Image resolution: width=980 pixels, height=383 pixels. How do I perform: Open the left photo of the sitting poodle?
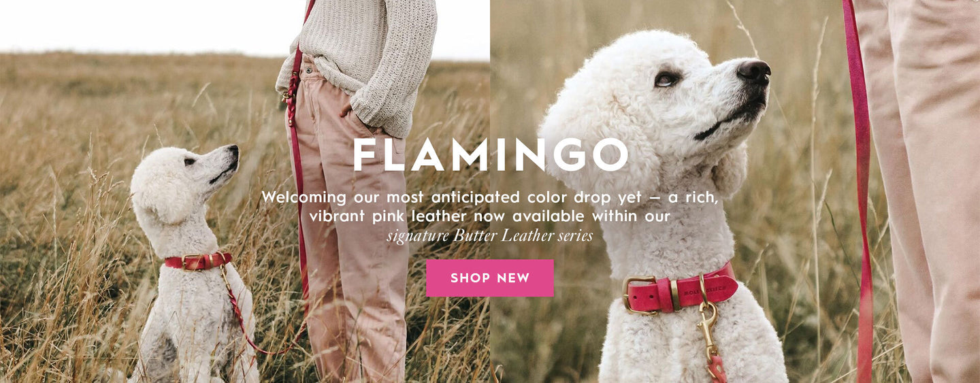click(245, 191)
